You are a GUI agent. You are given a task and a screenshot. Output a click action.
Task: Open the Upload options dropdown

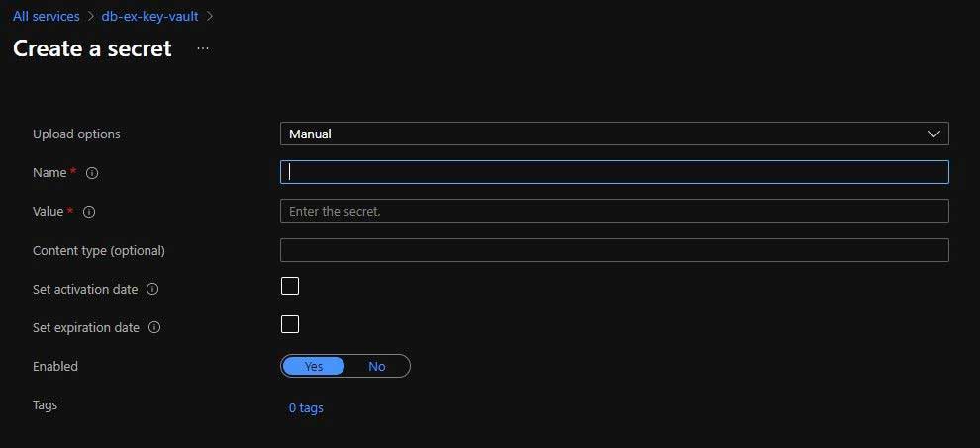click(x=615, y=134)
